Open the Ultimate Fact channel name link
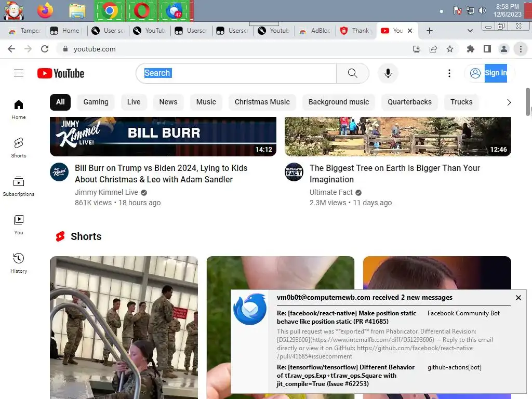 [x=331, y=192]
